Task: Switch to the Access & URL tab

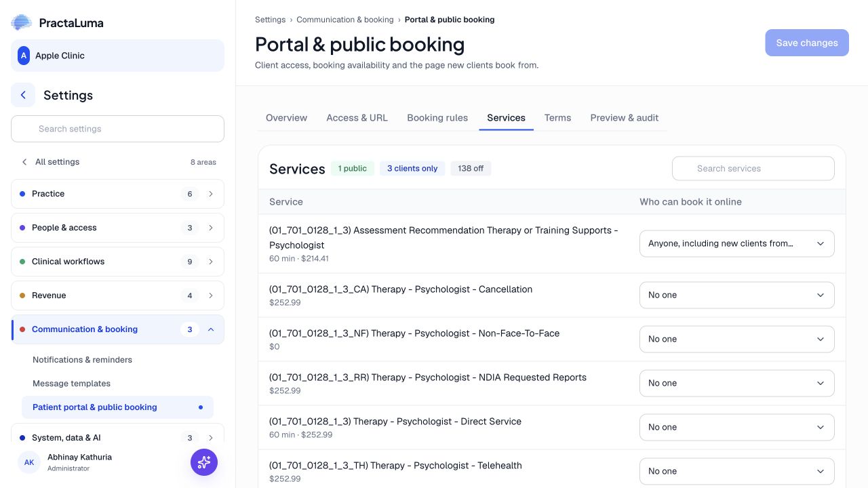Action: pyautogui.click(x=357, y=118)
